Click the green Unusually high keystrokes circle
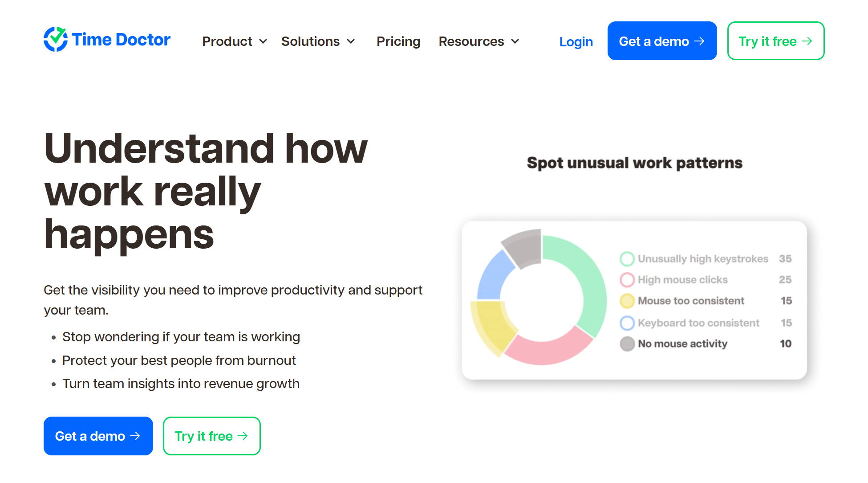This screenshot has height=483, width=868. 627,259
